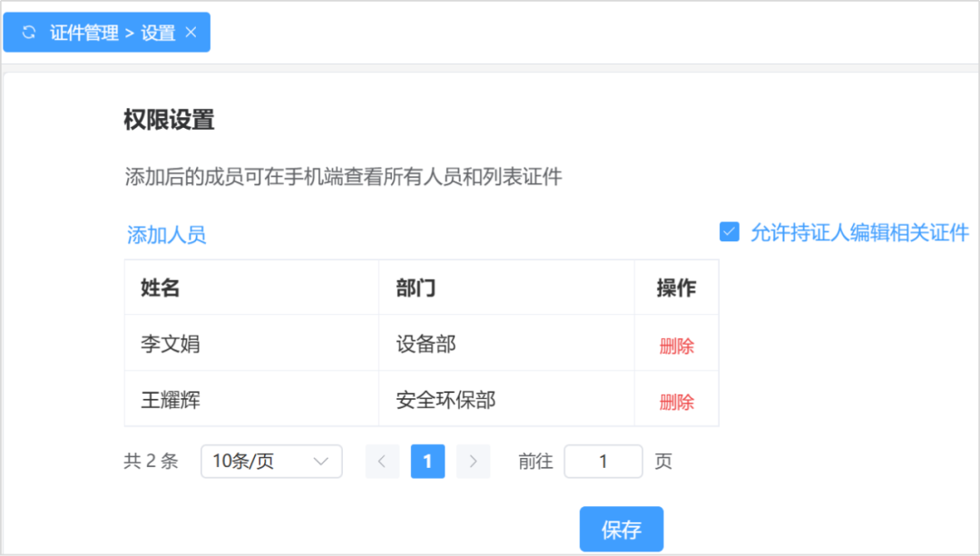
Task: Go to the next page arrow
Action: (x=473, y=462)
